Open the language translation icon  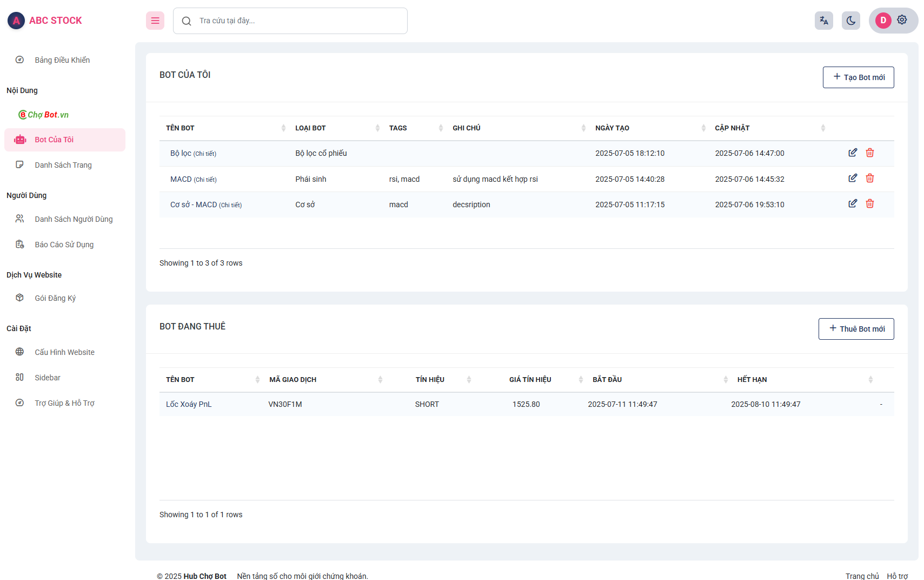click(x=823, y=21)
